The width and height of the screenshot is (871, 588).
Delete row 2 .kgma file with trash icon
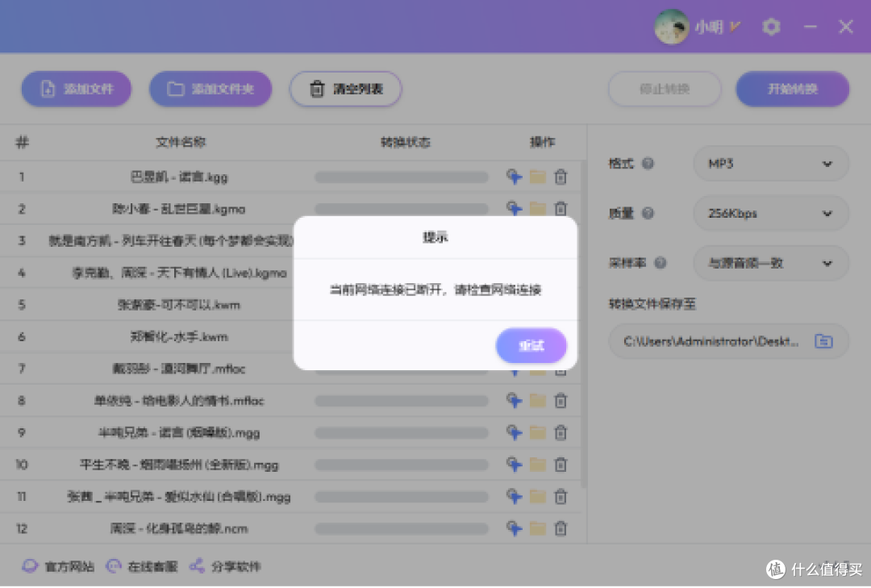[x=561, y=208]
